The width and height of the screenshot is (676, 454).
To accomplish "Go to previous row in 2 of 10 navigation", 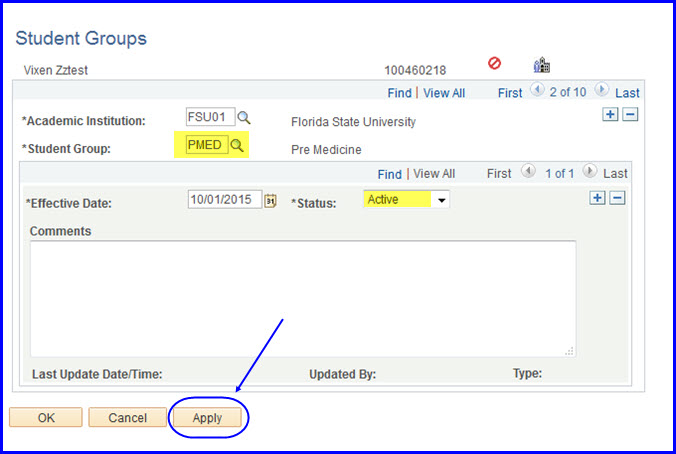I will coord(536,92).
